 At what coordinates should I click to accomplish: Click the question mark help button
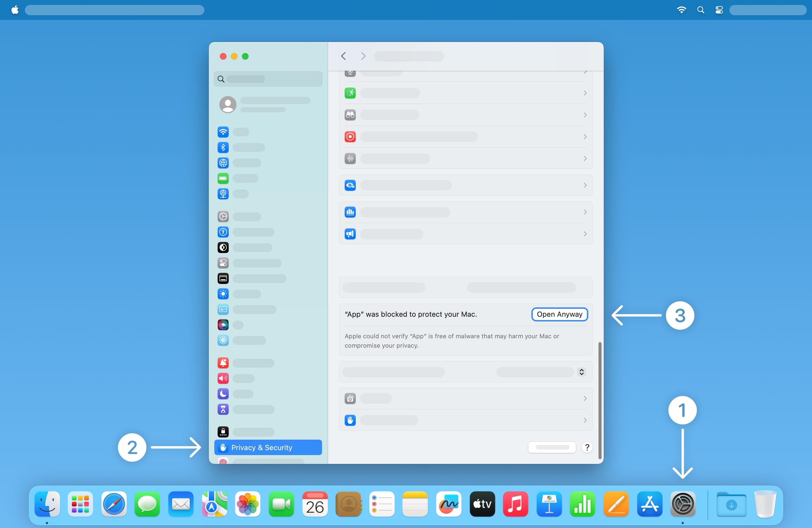(587, 447)
